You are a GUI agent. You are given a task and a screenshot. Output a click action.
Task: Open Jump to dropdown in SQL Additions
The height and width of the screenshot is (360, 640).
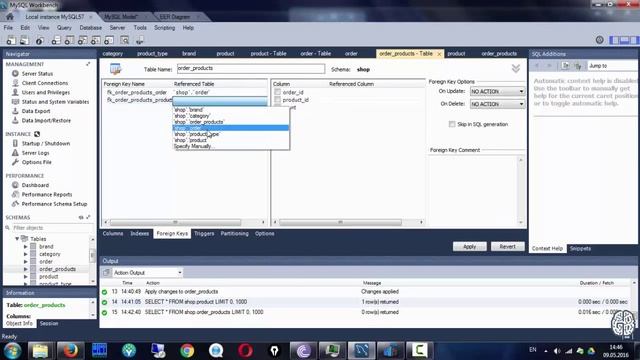[x=612, y=66]
